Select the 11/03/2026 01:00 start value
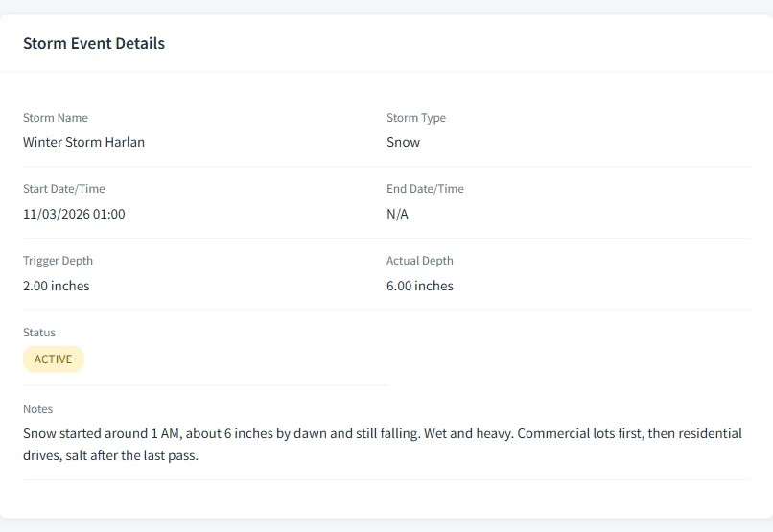The image size is (773, 532). (x=74, y=214)
